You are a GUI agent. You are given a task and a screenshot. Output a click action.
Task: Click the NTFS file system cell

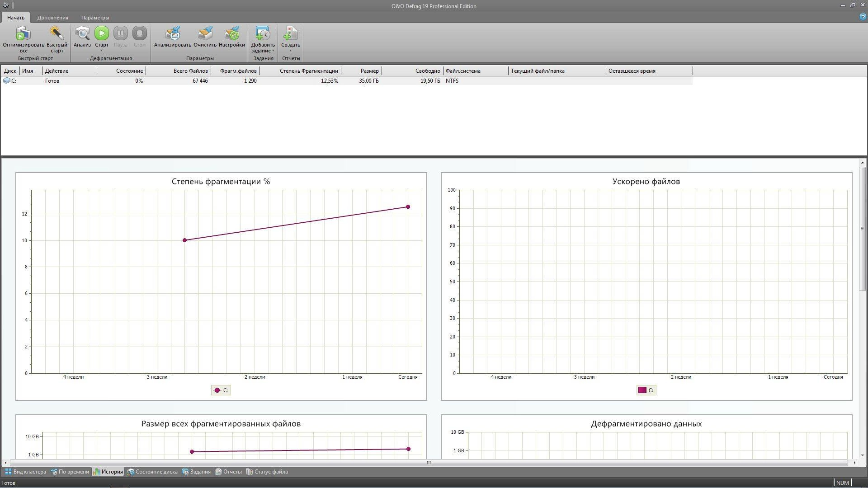[x=452, y=81]
